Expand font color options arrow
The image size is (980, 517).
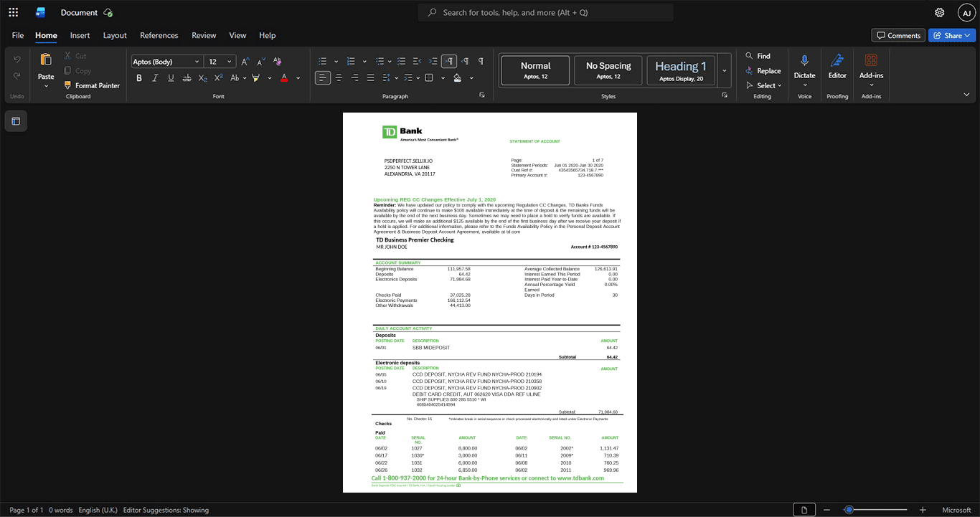click(x=298, y=78)
